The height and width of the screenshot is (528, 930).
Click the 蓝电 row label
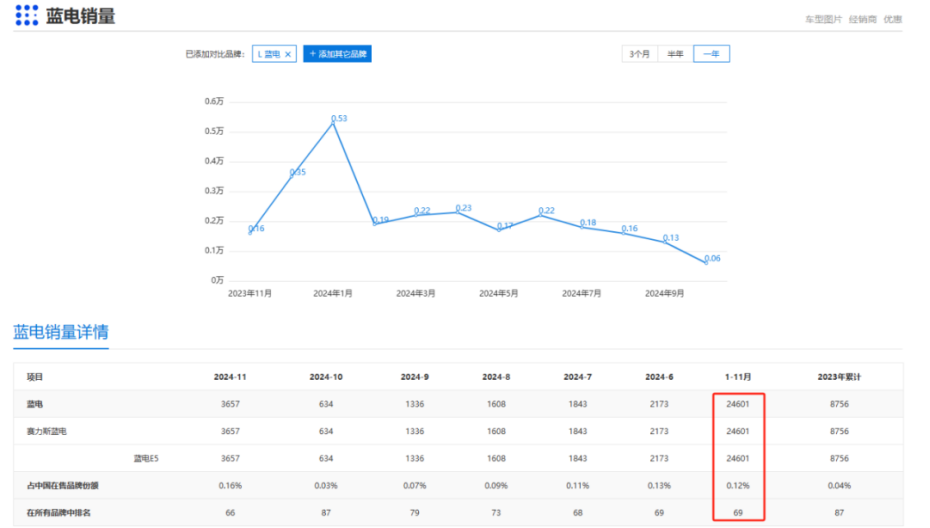point(35,404)
